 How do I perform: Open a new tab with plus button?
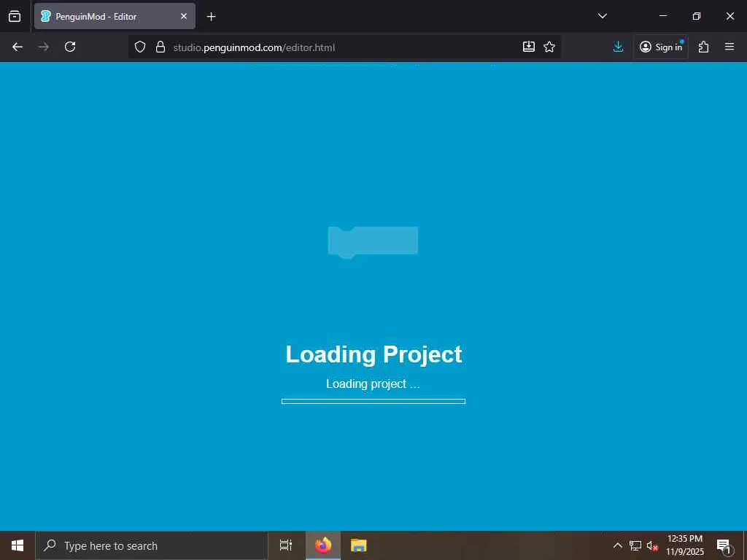pyautogui.click(x=211, y=17)
